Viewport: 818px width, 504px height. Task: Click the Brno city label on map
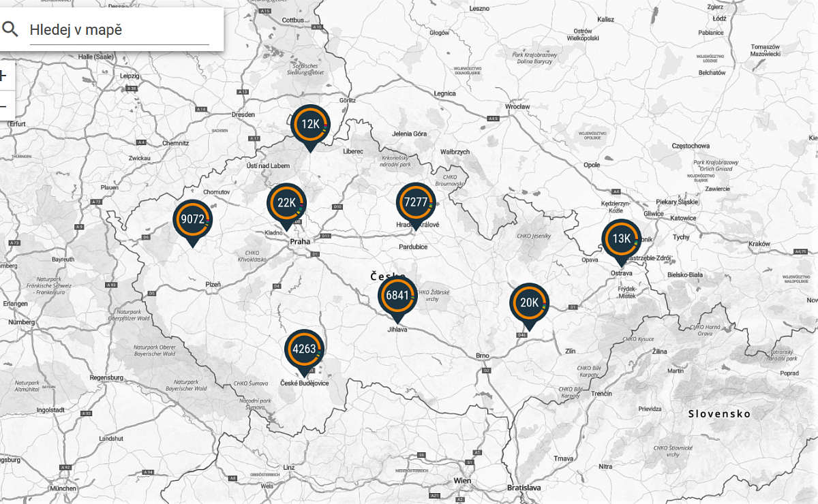pos(483,356)
